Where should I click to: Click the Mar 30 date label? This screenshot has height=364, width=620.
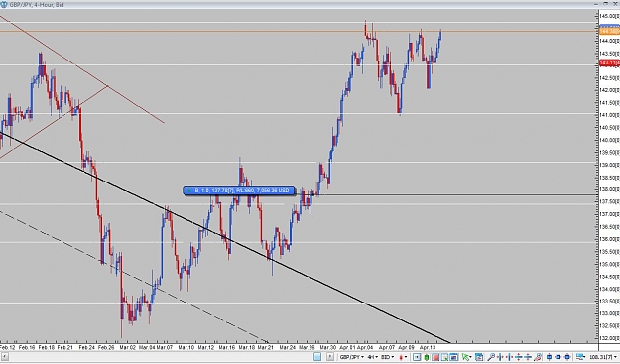click(327, 347)
